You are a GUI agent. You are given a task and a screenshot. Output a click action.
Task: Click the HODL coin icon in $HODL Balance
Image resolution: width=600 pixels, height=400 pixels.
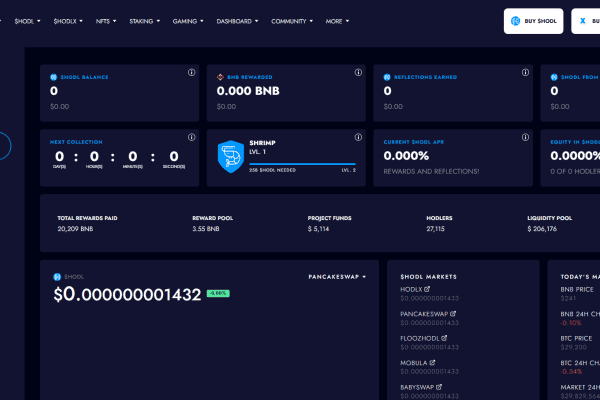coord(54,77)
